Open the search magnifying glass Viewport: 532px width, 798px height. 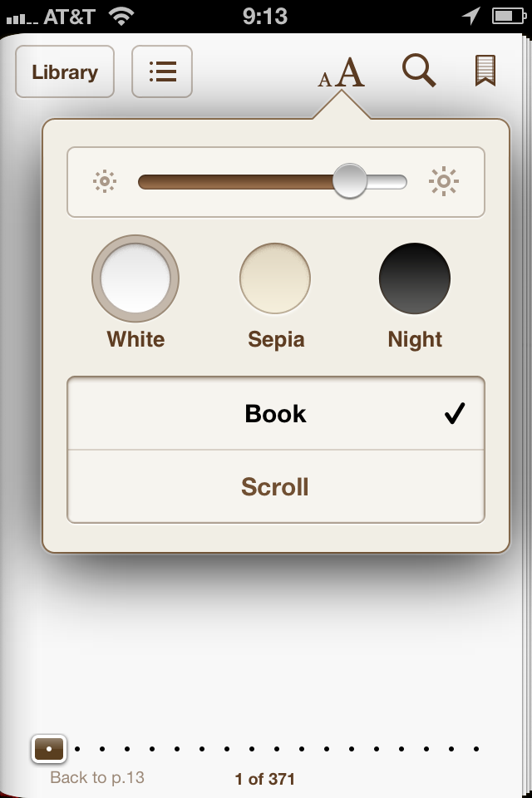tap(419, 70)
